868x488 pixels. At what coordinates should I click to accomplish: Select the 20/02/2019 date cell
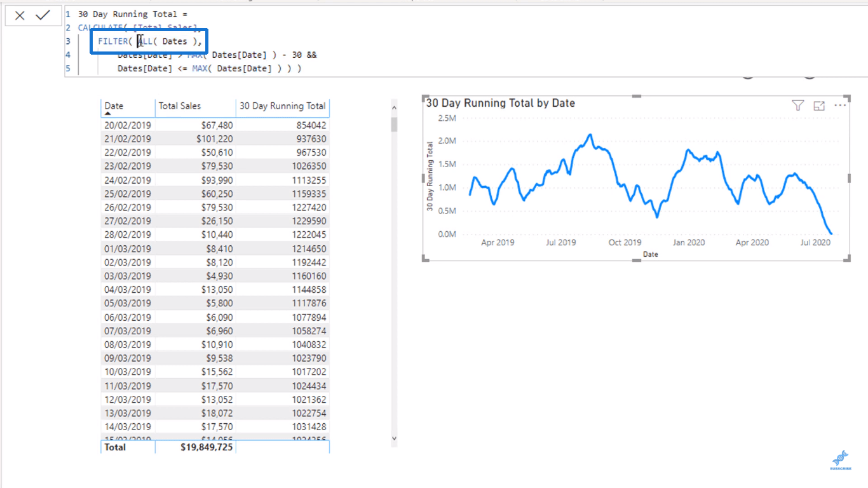coord(128,125)
